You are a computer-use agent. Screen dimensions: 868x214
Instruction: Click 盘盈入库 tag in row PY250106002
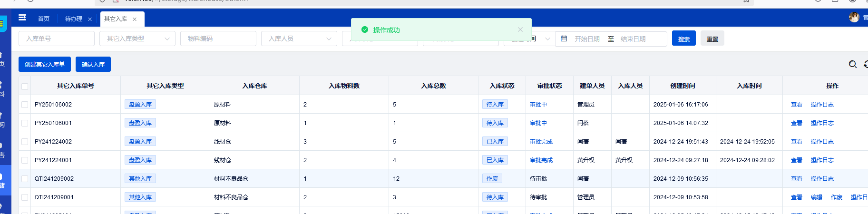coord(140,105)
